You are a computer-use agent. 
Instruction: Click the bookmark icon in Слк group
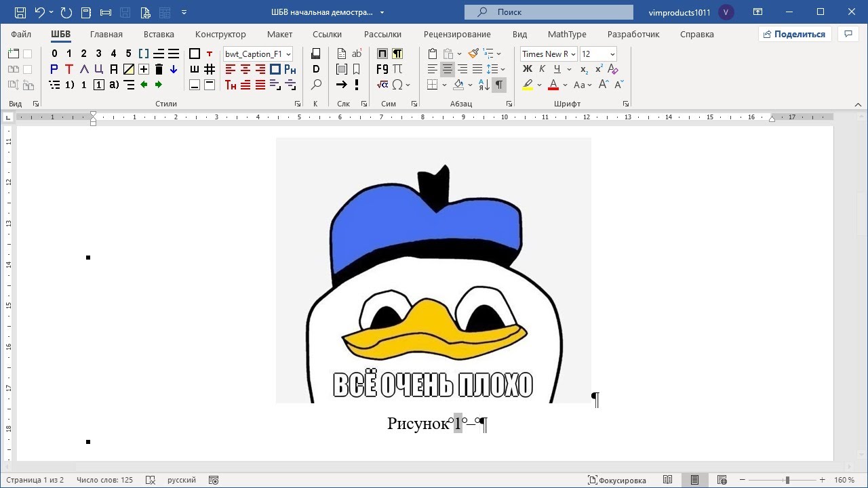coord(357,69)
